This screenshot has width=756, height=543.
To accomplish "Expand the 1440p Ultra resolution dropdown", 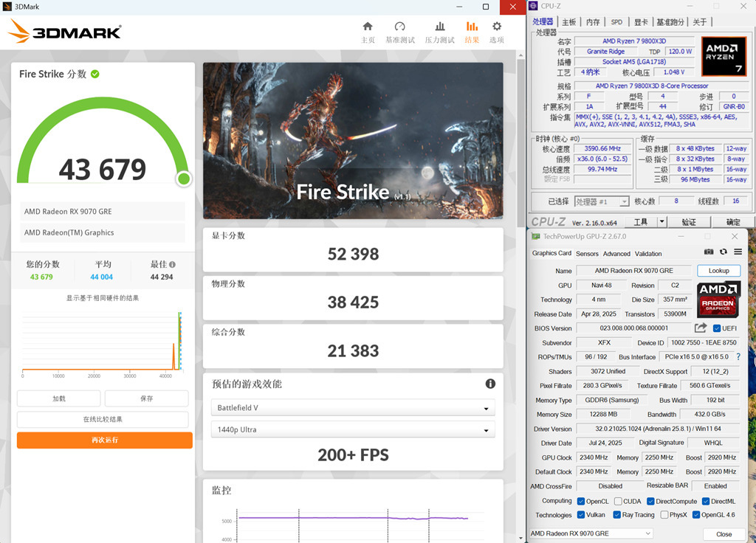I will coord(353,429).
